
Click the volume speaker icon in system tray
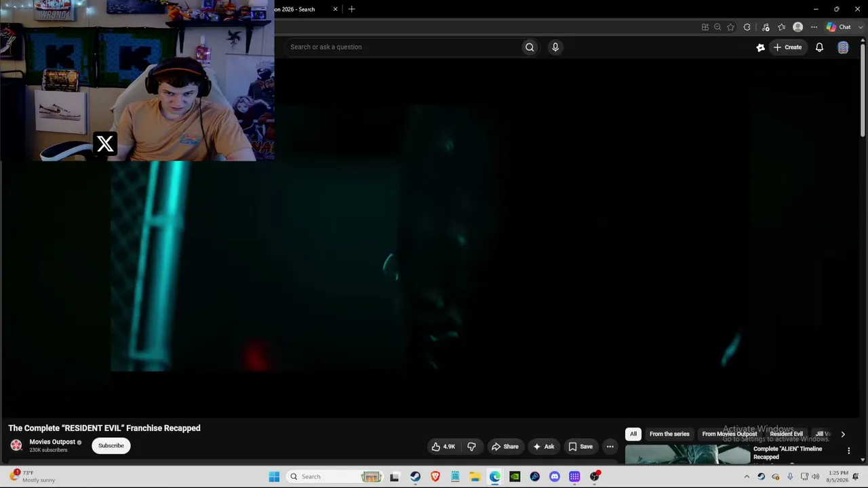tap(817, 476)
